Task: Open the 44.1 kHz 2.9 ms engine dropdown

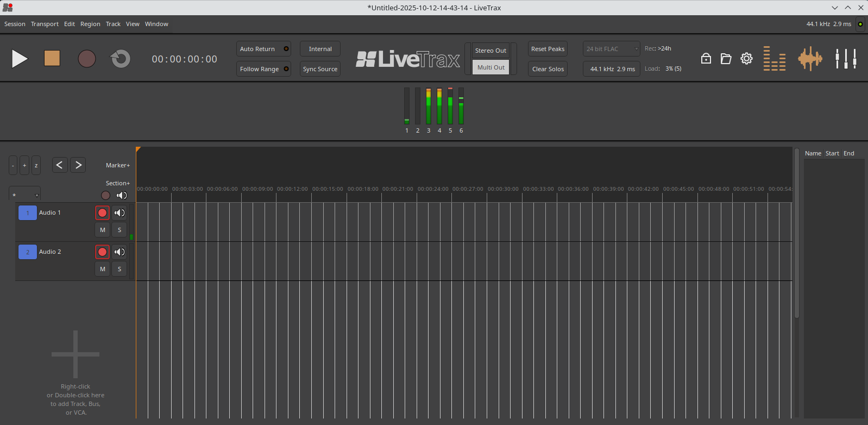Action: pyautogui.click(x=612, y=69)
